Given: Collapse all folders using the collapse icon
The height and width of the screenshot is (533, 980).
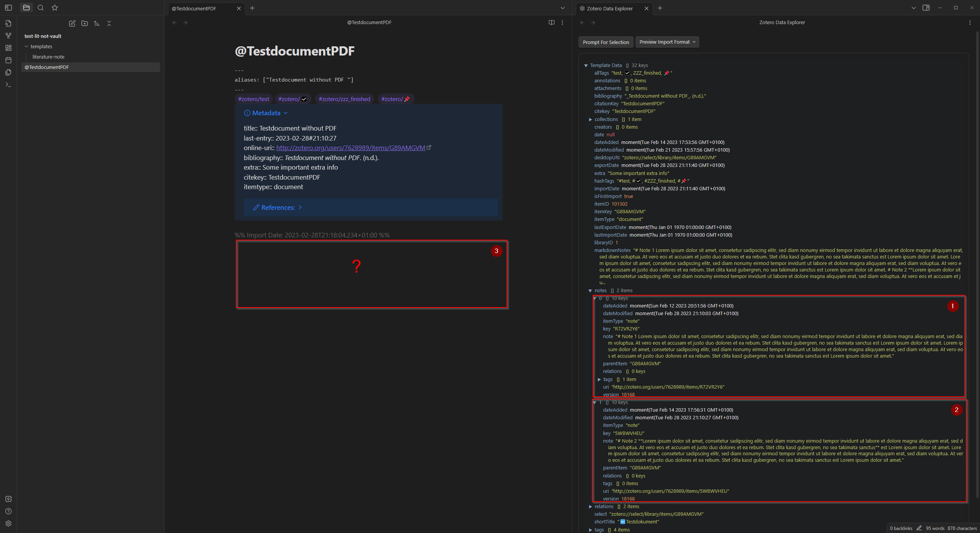Looking at the screenshot, I should coord(109,23).
